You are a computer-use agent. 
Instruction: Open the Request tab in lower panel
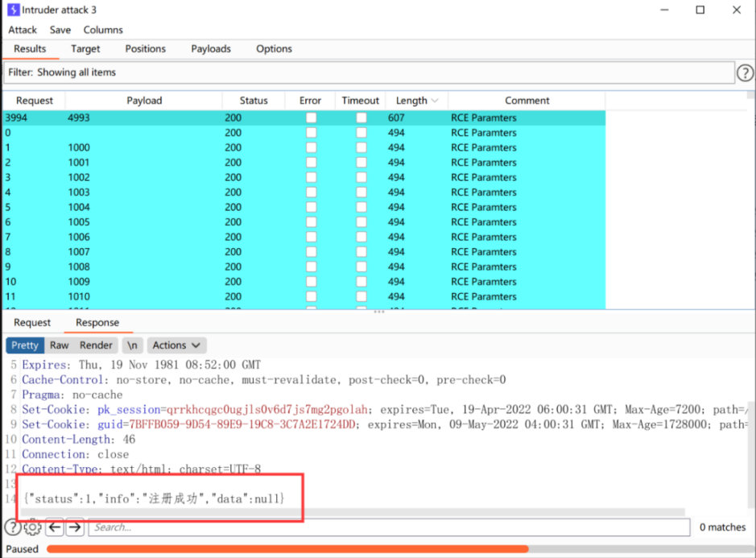click(x=32, y=323)
